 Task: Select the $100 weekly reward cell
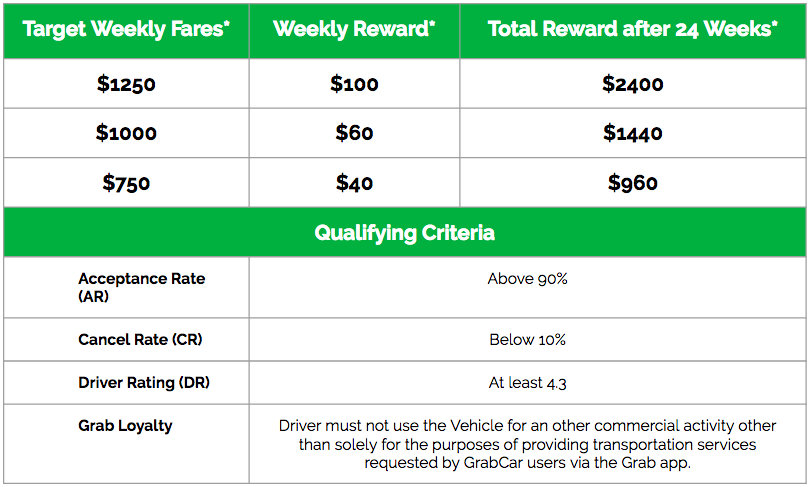[354, 84]
